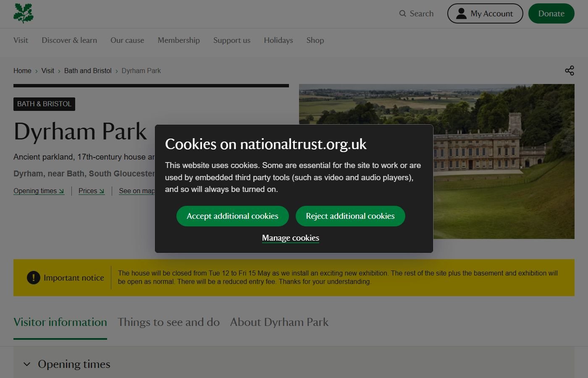Open the Our cause menu
Viewport: 588px width, 378px height.
click(127, 40)
